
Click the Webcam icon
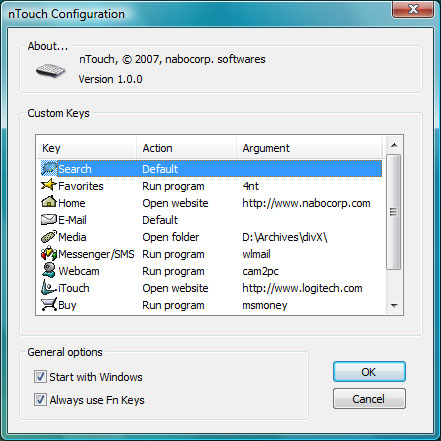click(x=49, y=270)
